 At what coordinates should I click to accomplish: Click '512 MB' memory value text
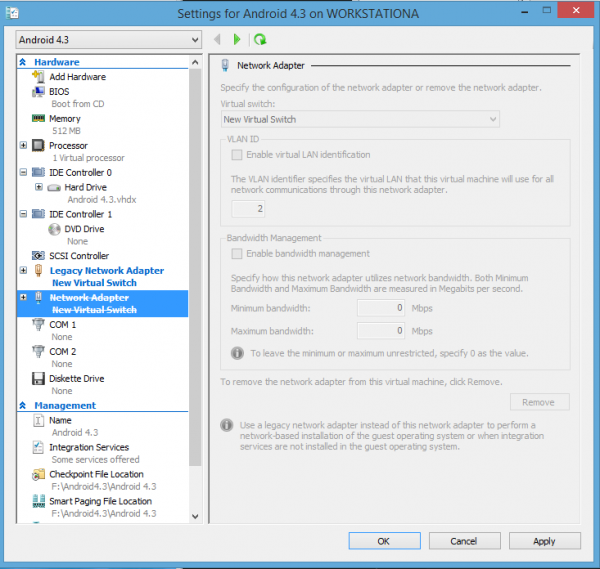66,131
